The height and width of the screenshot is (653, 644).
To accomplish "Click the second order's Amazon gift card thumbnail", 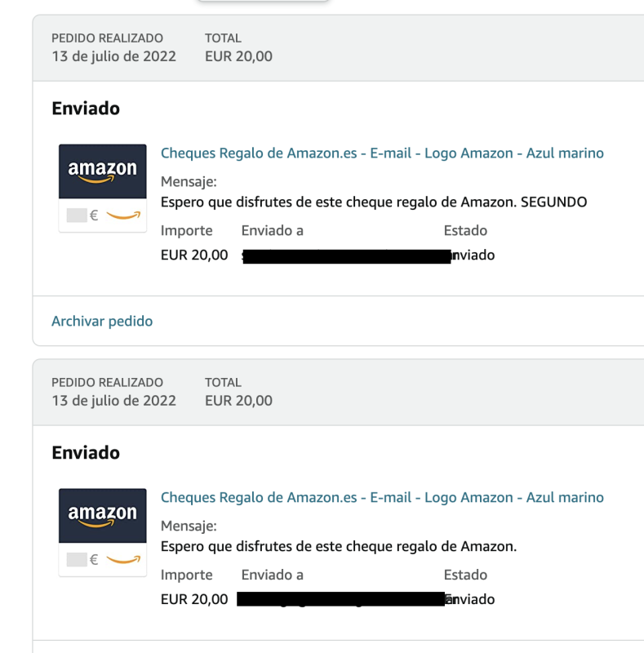I will coord(103,532).
